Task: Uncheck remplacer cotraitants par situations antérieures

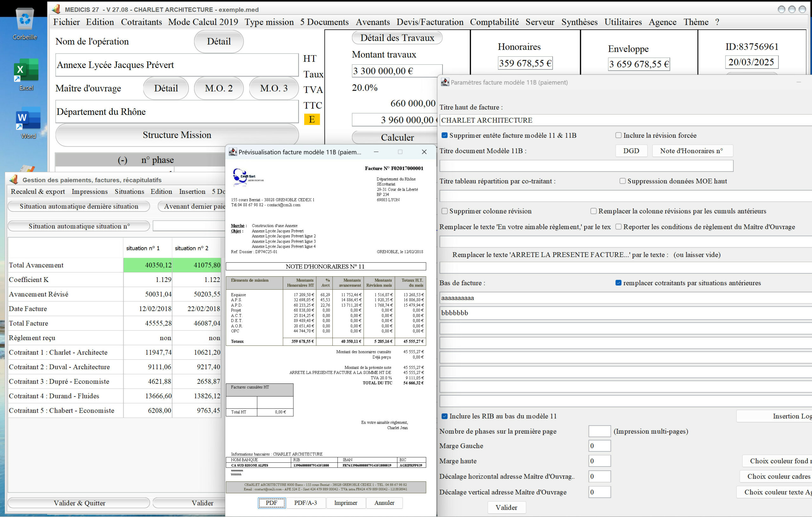Action: tap(619, 283)
